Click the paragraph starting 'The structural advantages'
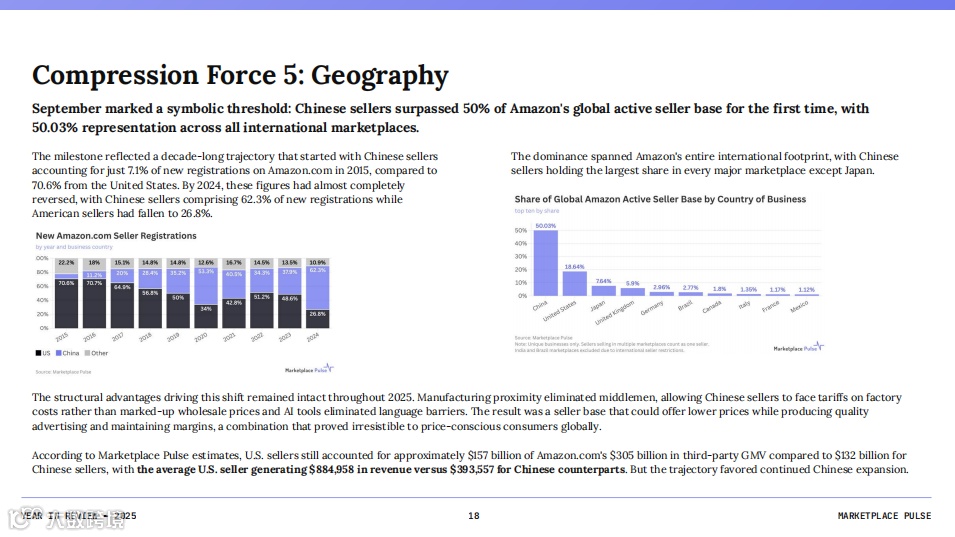The height and width of the screenshot is (537, 955). tap(467, 412)
